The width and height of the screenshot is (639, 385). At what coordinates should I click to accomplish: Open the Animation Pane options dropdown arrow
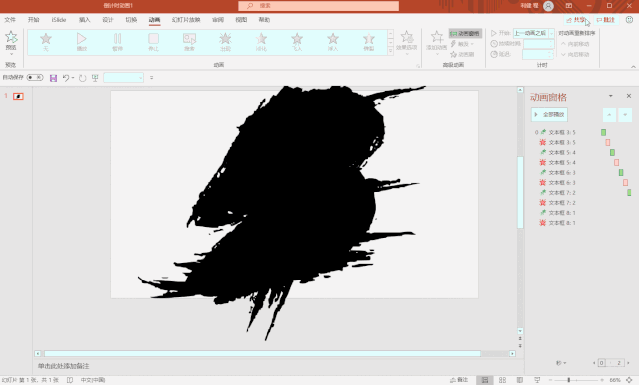[610, 96]
